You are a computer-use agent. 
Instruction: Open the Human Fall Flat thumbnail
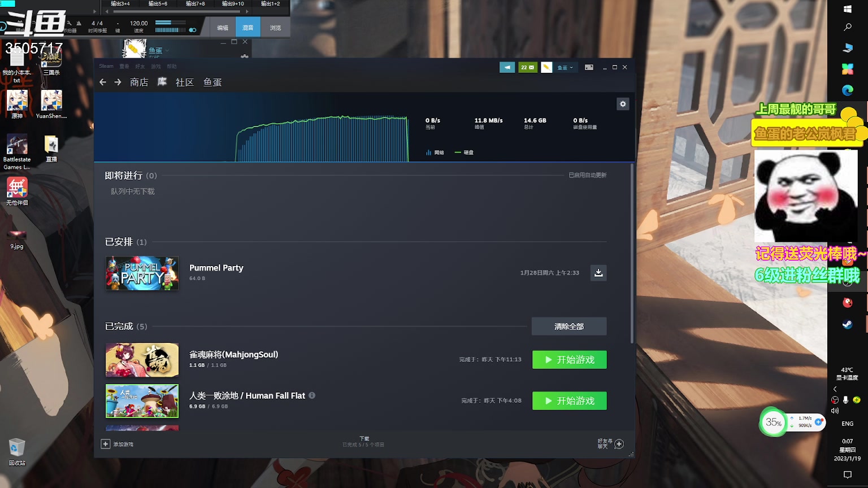[x=142, y=401]
